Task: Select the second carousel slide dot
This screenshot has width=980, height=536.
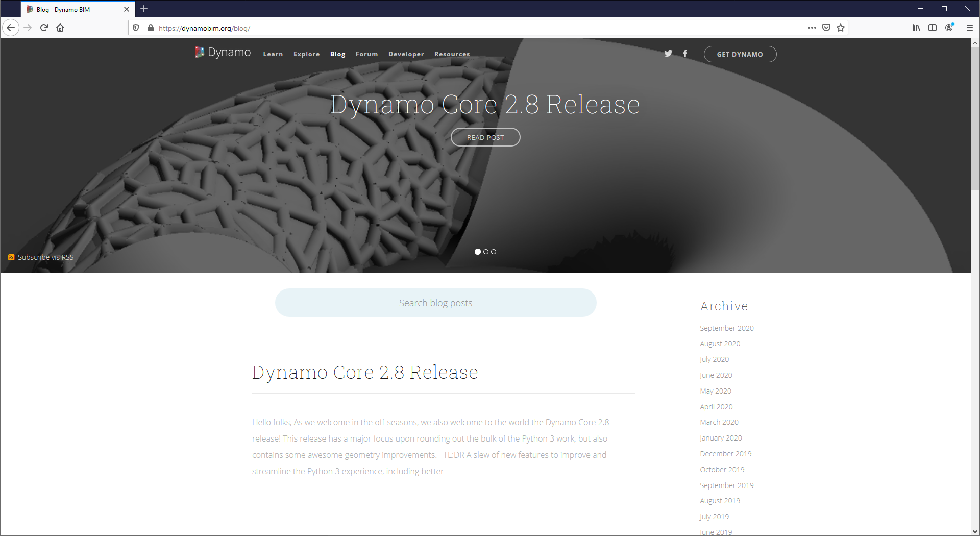Action: (486, 252)
